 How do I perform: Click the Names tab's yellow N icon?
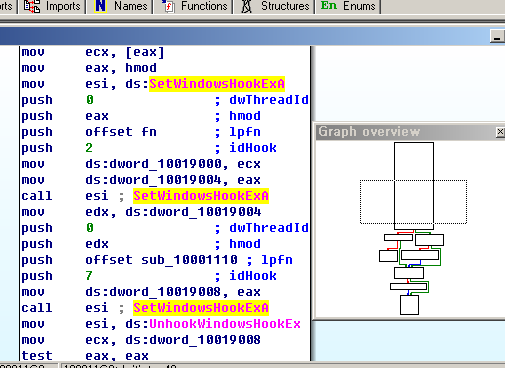100,6
